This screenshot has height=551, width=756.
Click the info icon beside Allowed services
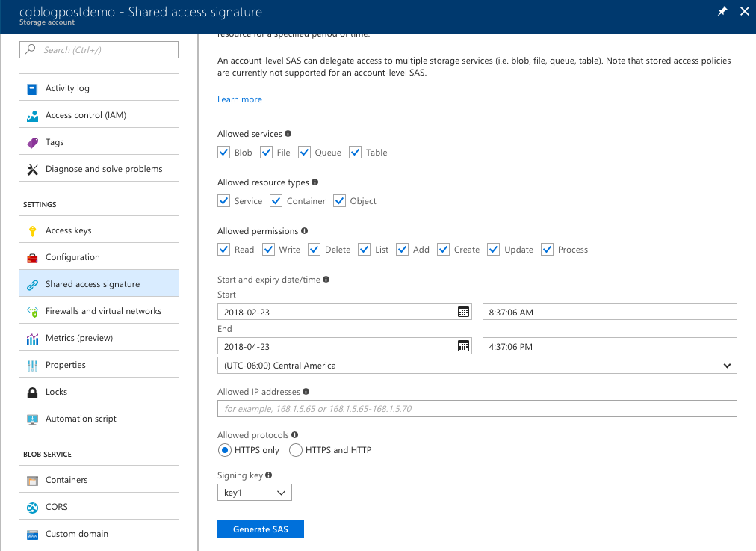click(x=288, y=134)
